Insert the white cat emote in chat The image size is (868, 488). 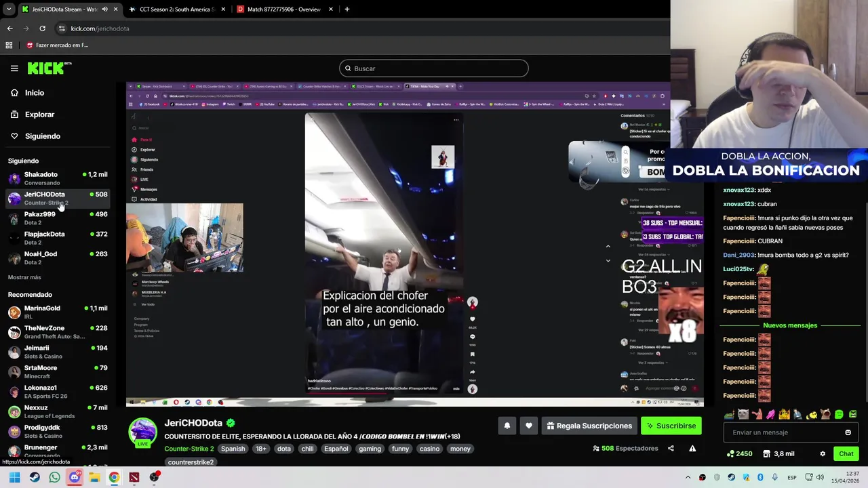(743, 414)
